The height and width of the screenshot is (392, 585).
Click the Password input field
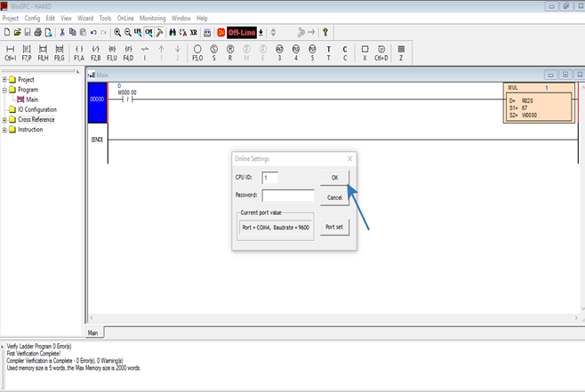(287, 195)
